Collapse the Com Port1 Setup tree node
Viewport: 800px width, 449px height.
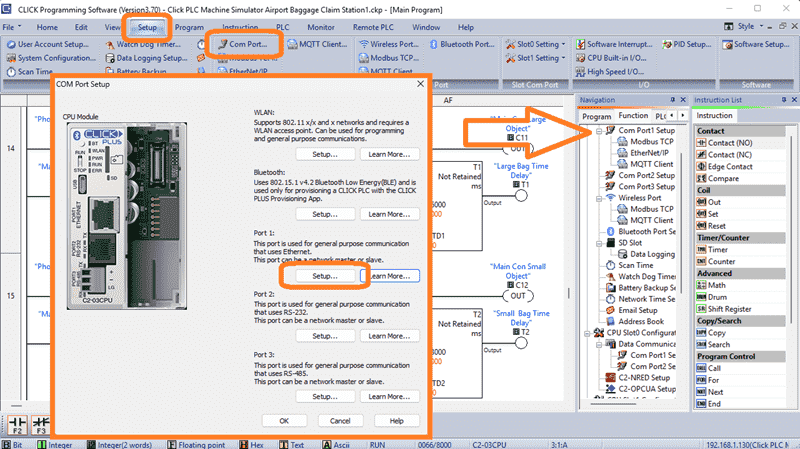[598, 131]
